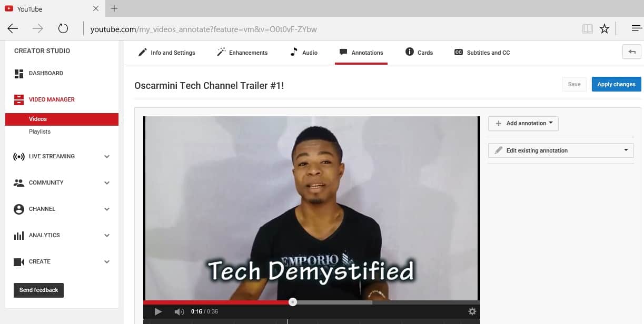Open Subtitles and CC tab

482,53
